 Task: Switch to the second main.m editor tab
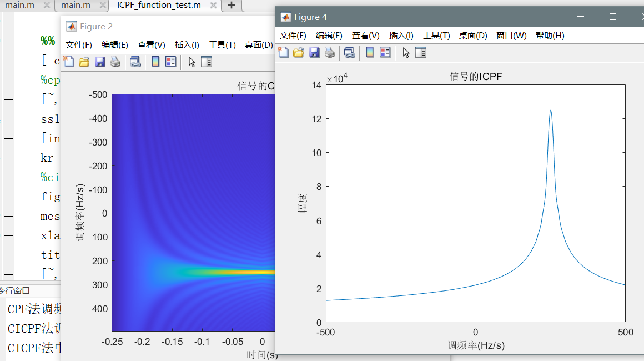click(76, 5)
